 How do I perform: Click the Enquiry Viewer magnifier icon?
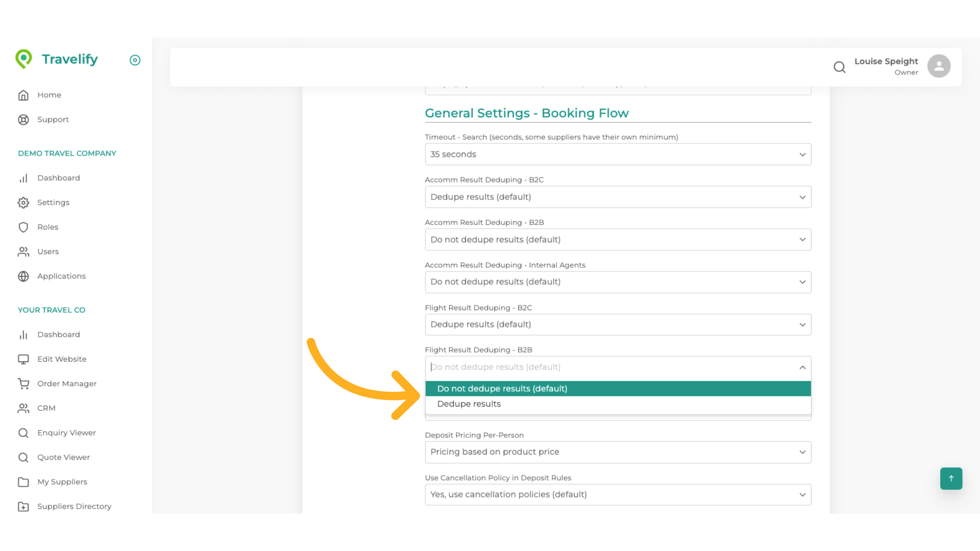coord(23,433)
